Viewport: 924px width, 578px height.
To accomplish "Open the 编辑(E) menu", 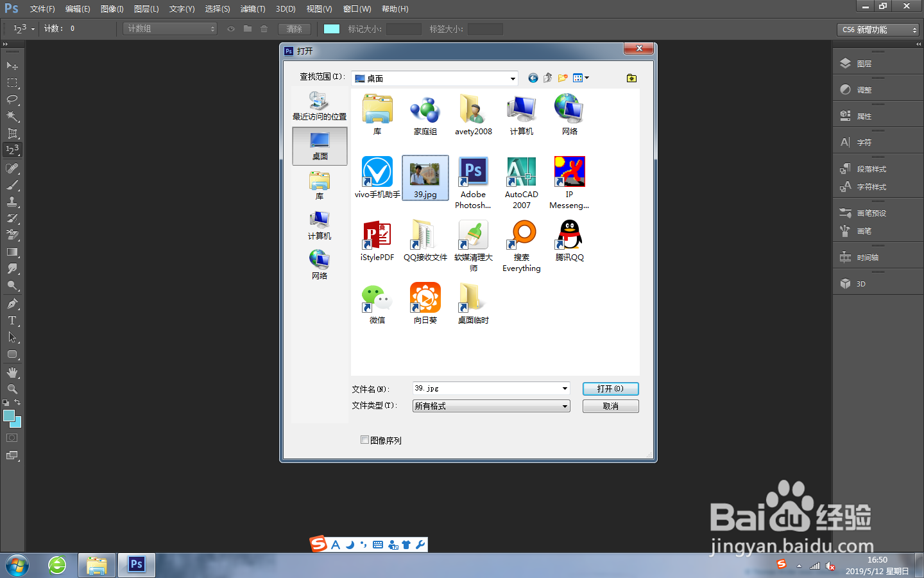I will [78, 9].
